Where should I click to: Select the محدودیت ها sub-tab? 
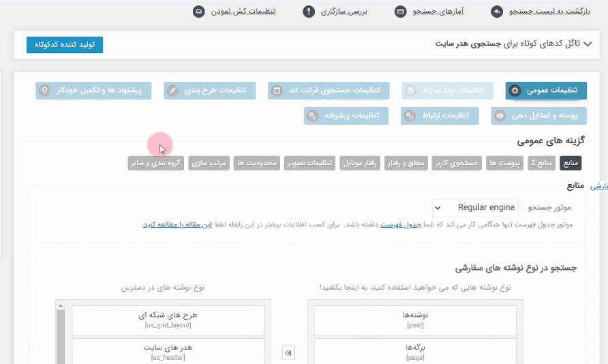tap(257, 163)
